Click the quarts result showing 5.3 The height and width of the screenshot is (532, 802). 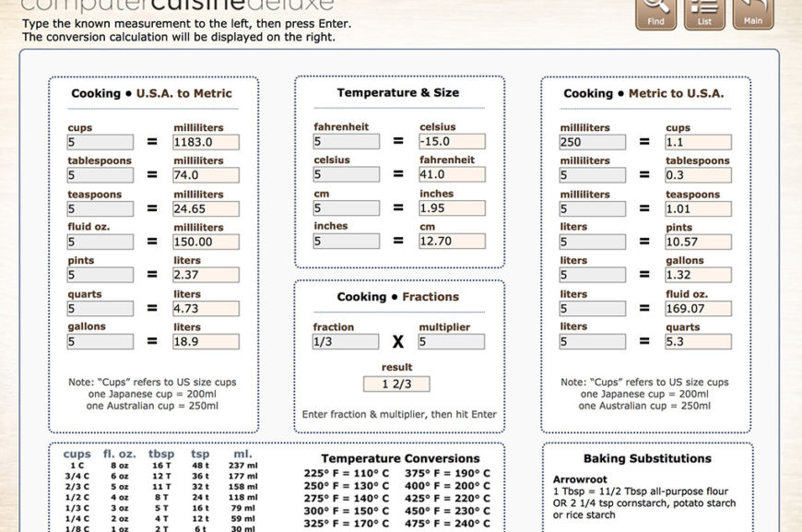(x=698, y=341)
